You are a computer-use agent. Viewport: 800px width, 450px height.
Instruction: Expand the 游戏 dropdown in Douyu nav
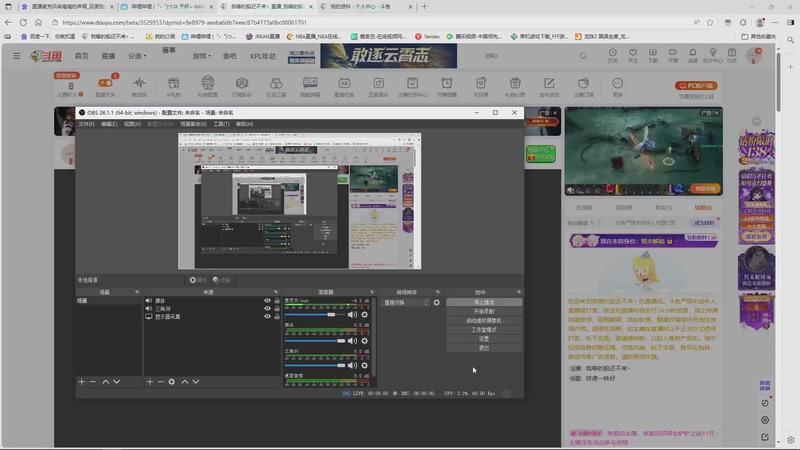[x=202, y=56]
